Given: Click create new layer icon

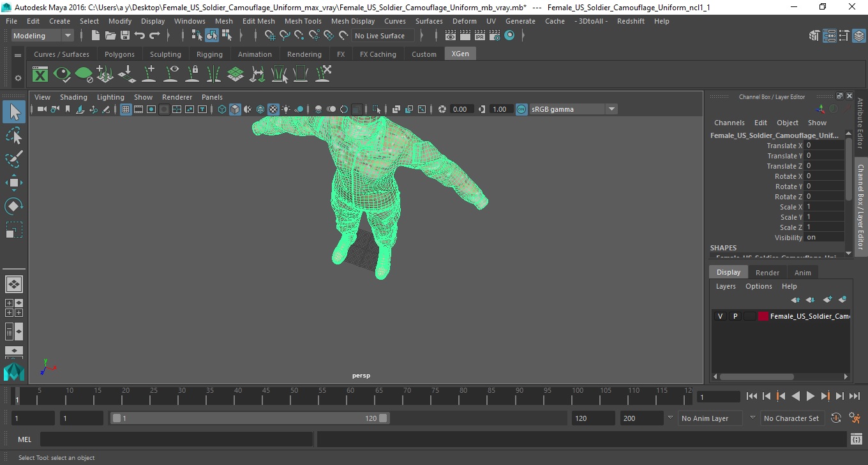Looking at the screenshot, I should coord(827,300).
